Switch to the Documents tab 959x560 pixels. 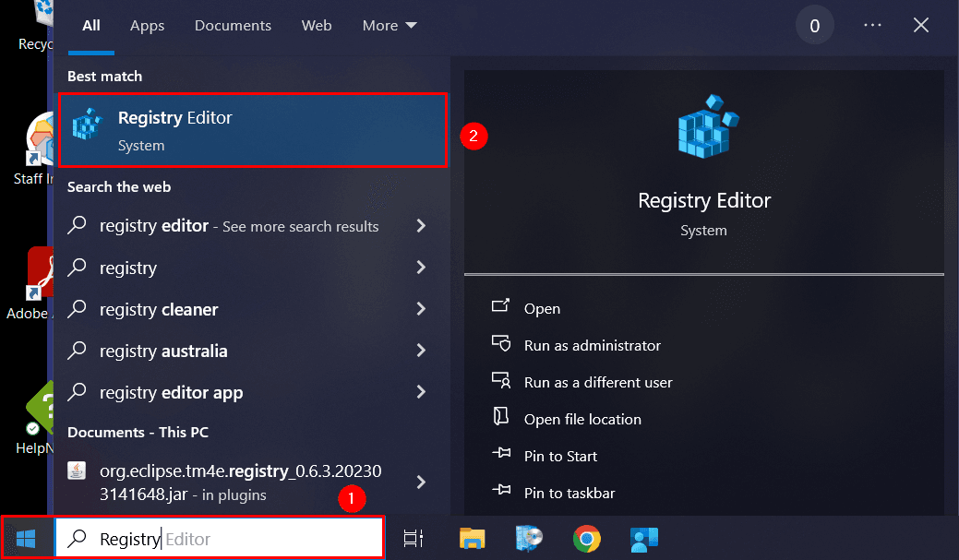pos(233,26)
